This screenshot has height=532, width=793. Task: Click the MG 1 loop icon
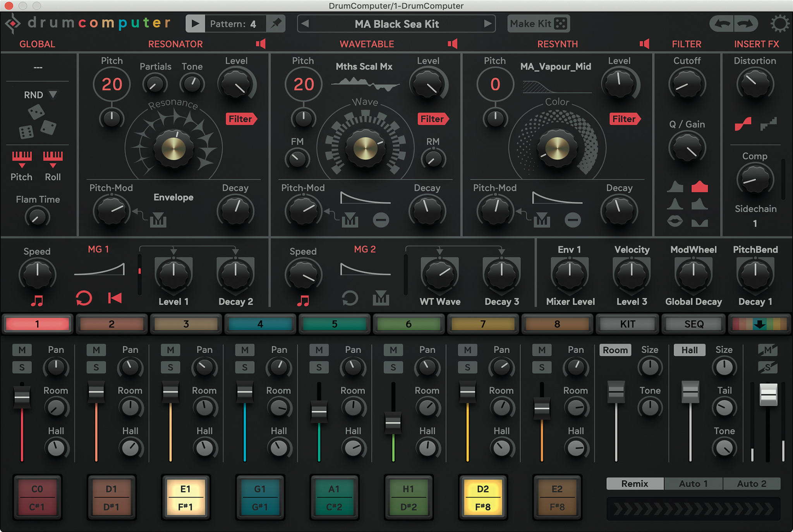[84, 299]
